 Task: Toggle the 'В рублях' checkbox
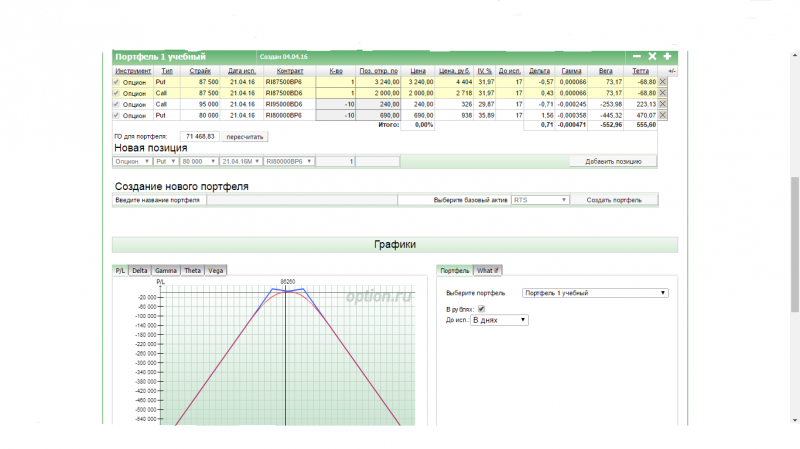[481, 309]
